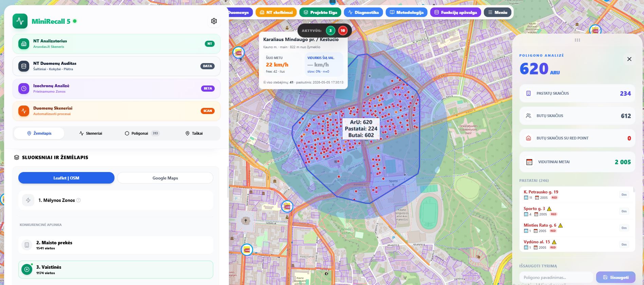Open Projekto Eiga in the top bar
This screenshot has width=644, height=285.
[x=320, y=13]
